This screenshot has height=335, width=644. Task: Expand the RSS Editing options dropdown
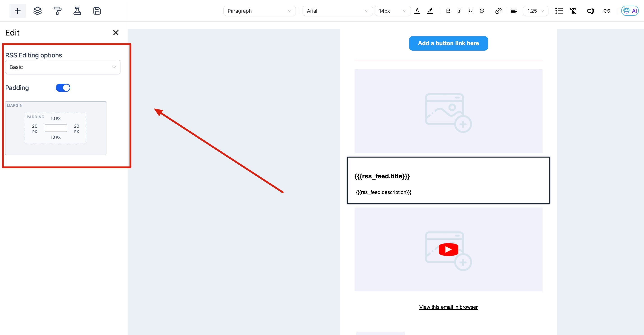tap(63, 67)
